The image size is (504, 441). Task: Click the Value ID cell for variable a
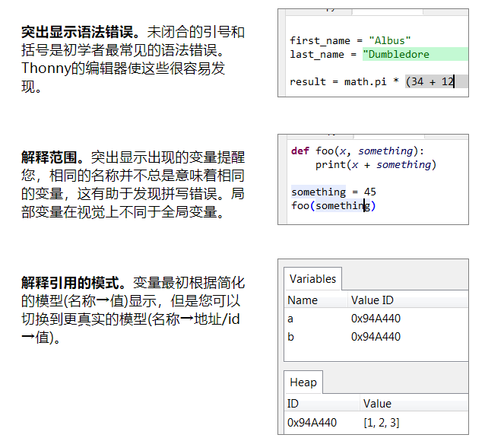point(376,319)
